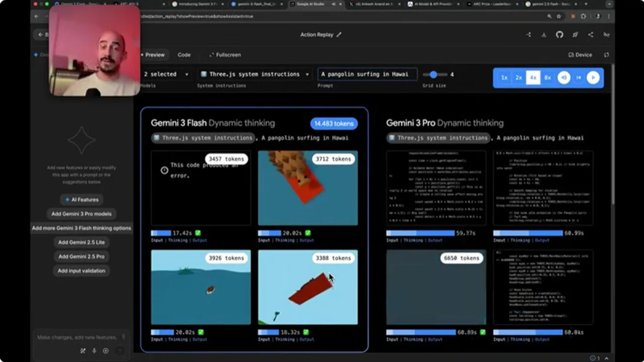The image size is (644, 362).
Task: Adjust the Grid size slider
Action: tap(435, 74)
